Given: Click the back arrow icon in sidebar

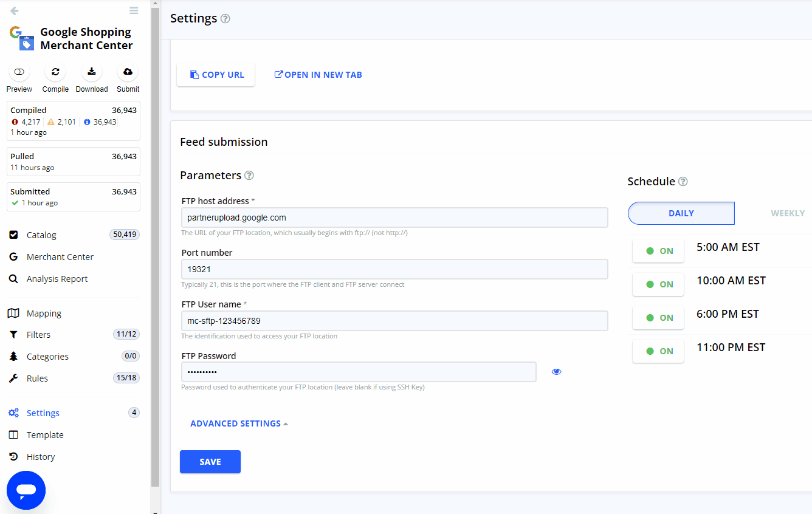Looking at the screenshot, I should pyautogui.click(x=15, y=10).
